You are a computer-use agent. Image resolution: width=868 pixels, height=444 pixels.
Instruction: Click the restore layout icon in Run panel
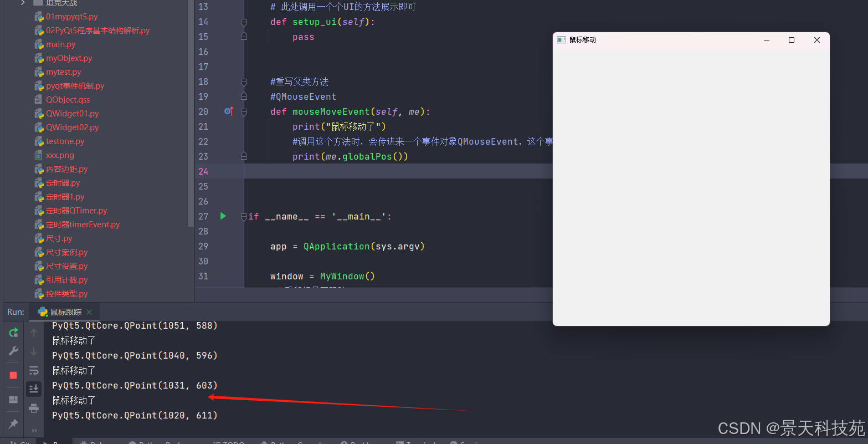click(13, 400)
